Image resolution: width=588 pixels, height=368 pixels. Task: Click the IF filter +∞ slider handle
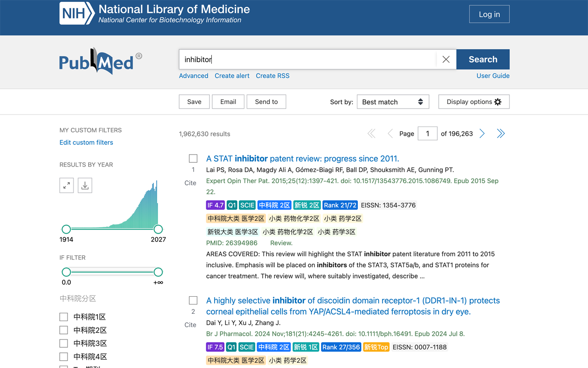tap(158, 272)
